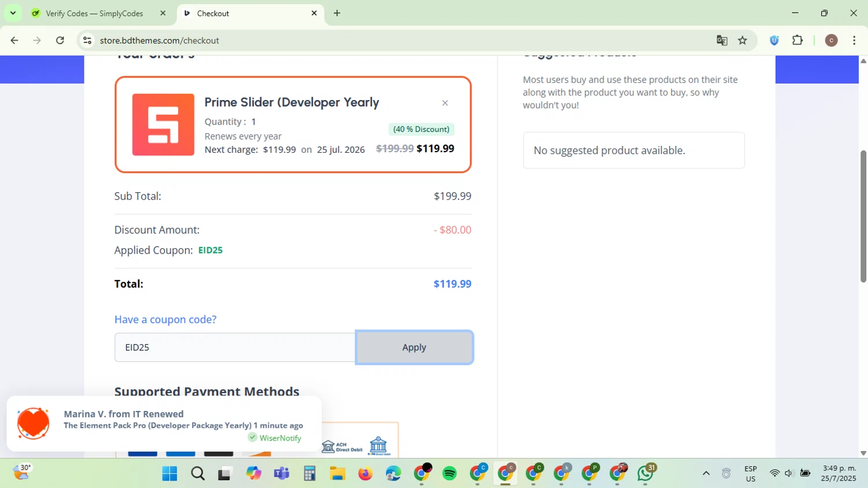This screenshot has width=868, height=488.
Task: View site information icon in address bar
Action: [87, 41]
